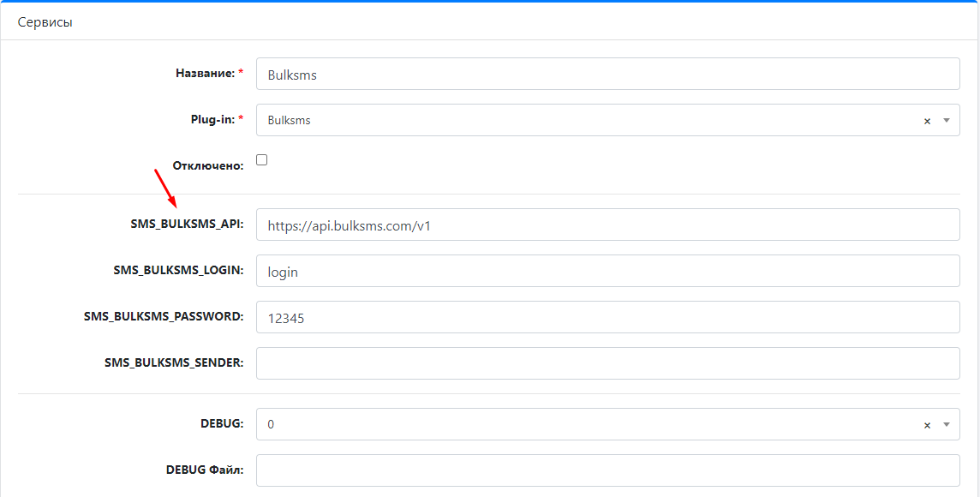Click the empty SMS_BULKSMS_SENDER field
980x497 pixels.
point(607,363)
